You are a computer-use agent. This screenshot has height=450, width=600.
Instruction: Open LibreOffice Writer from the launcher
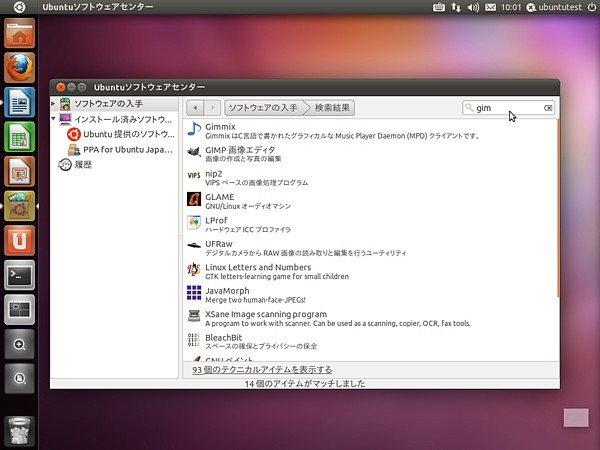point(20,102)
